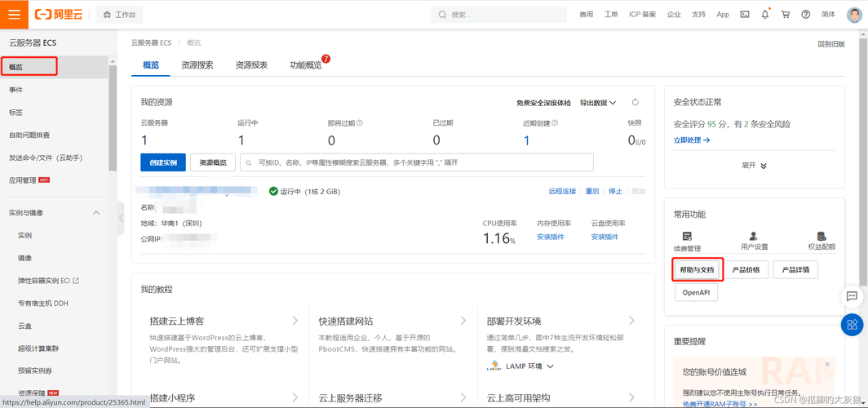The height and width of the screenshot is (408, 868).
Task: Switch to the 概览 tab
Action: [151, 65]
